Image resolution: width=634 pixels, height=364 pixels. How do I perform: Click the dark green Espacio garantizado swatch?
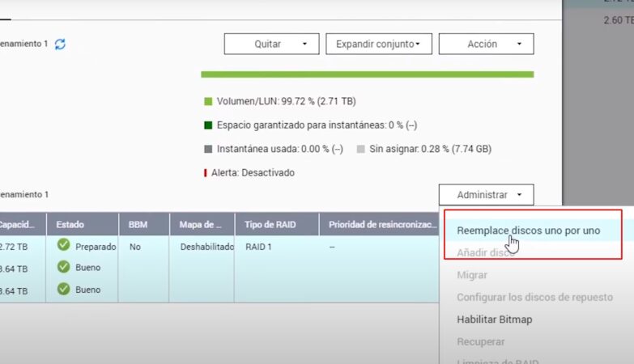208,125
